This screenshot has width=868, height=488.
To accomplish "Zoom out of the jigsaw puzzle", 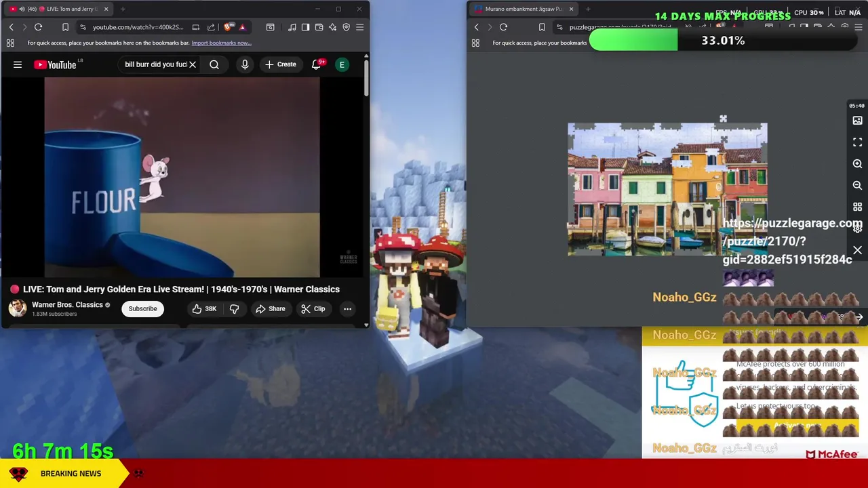I will tap(857, 186).
